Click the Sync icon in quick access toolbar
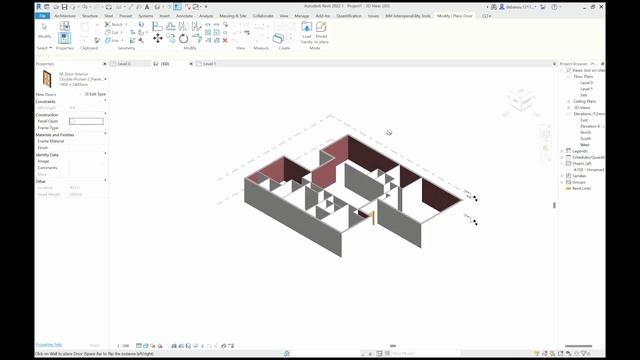640x360 pixels. pyautogui.click(x=109, y=7)
